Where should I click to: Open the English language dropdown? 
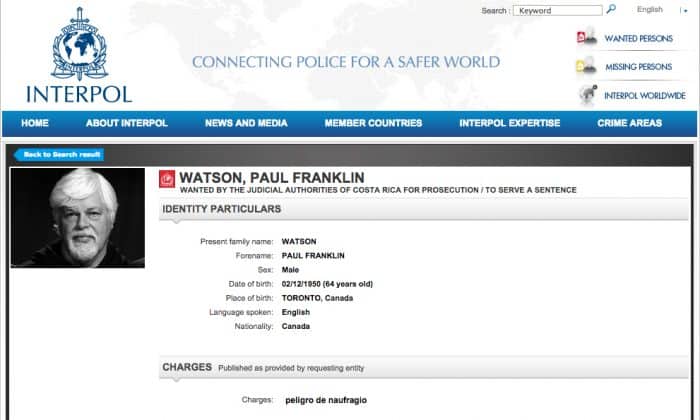click(x=650, y=9)
